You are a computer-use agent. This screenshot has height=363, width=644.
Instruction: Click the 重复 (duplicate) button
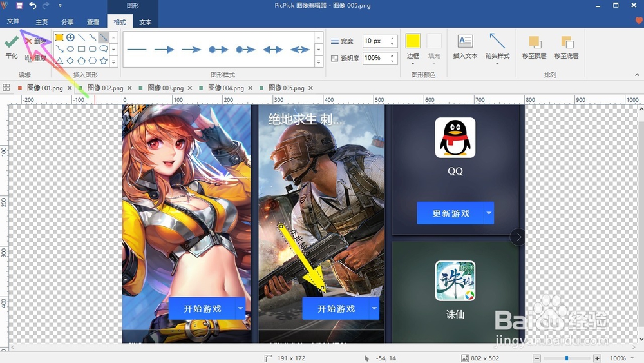35,58
